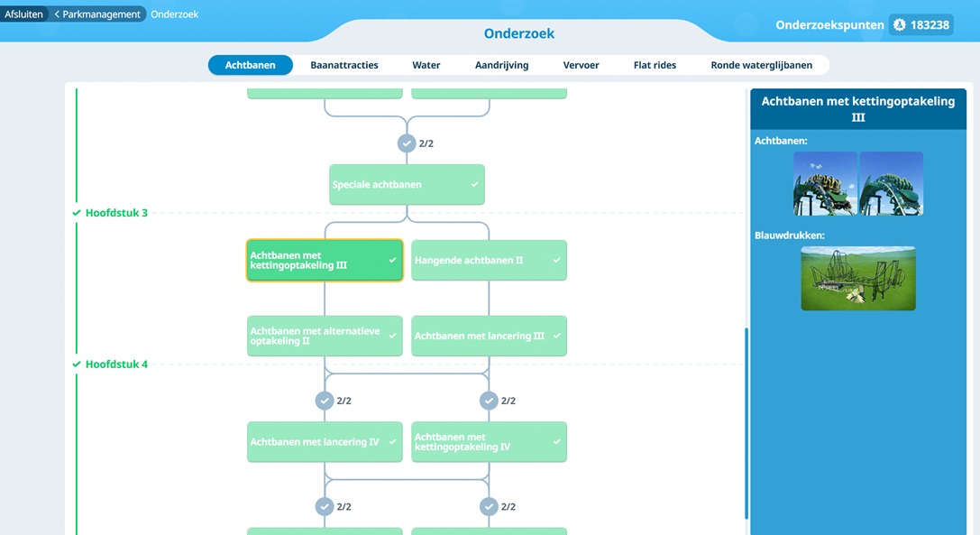Click the checkmark on Speciale achtbanen
The height and width of the screenshot is (535, 980).
[x=474, y=185]
